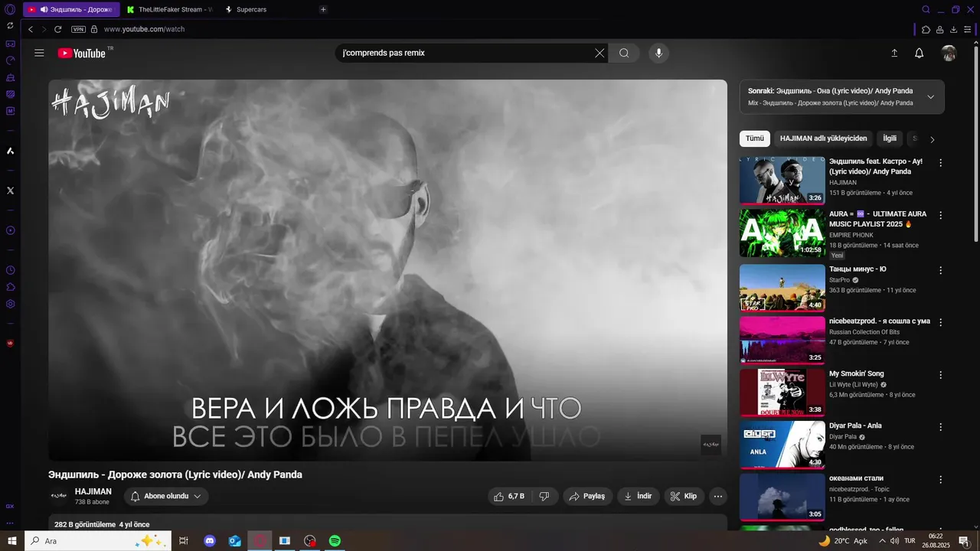
Task: Open more actions ellipsis under the video
Action: [x=718, y=496]
